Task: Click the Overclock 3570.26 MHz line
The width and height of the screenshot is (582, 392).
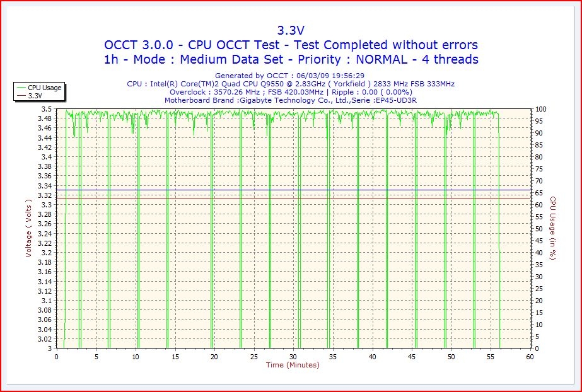Action: tap(291, 92)
